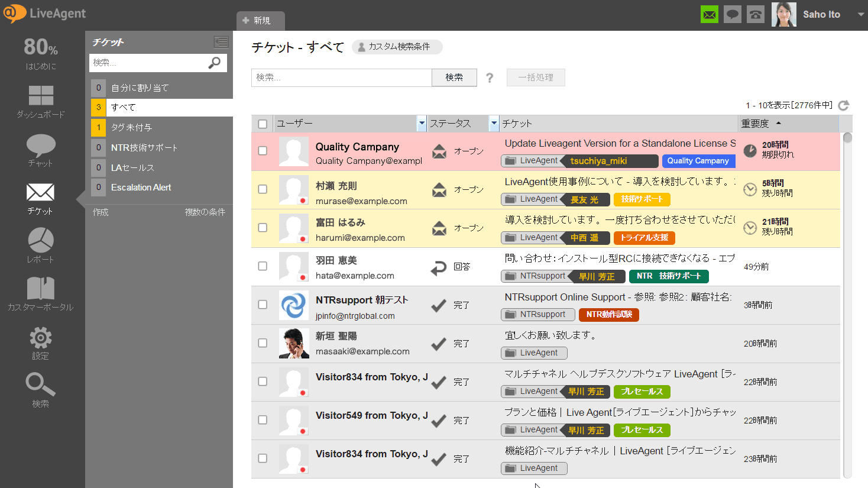This screenshot has width=868, height=488.
Task: Select the すべて filter
Action: (161, 107)
